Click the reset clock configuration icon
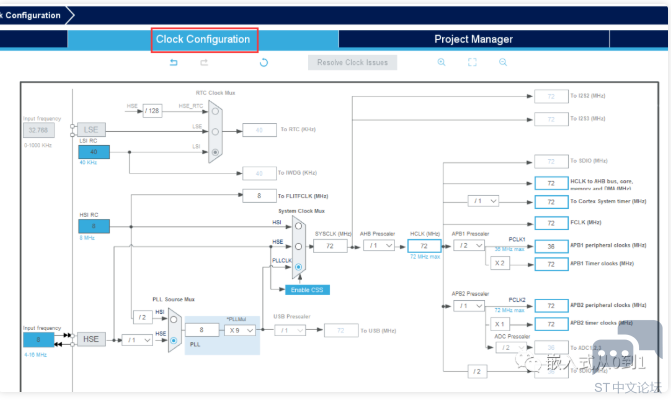The width and height of the screenshot is (671, 403). coord(264,62)
